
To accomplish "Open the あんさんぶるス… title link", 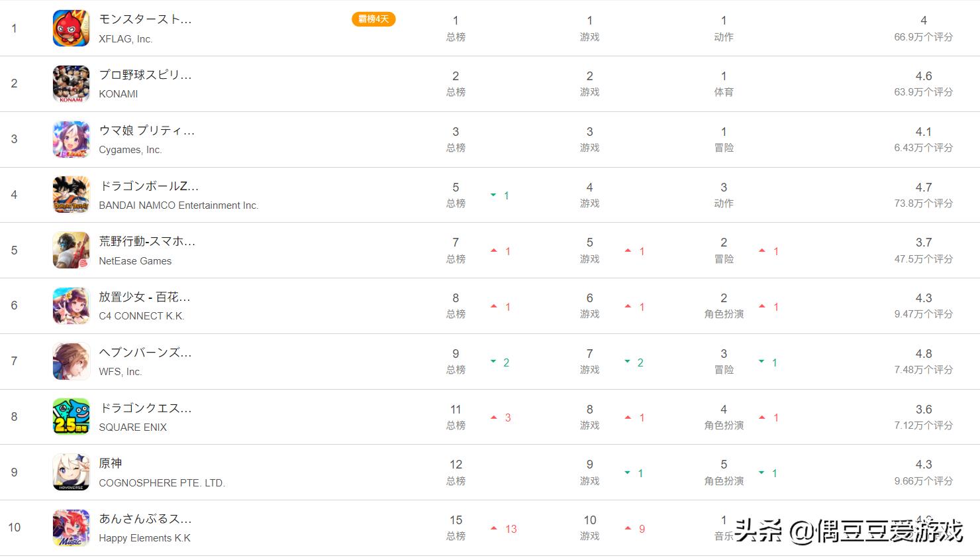I will click(145, 519).
